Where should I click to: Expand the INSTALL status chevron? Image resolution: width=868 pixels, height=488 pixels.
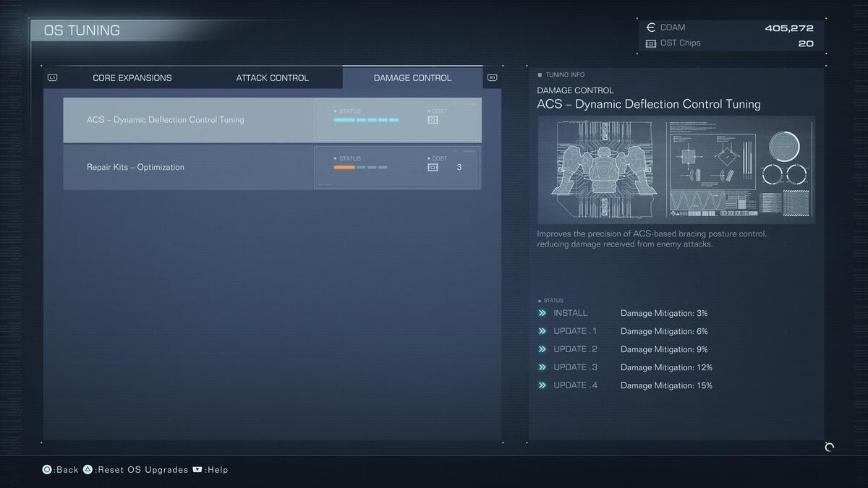pyautogui.click(x=542, y=313)
